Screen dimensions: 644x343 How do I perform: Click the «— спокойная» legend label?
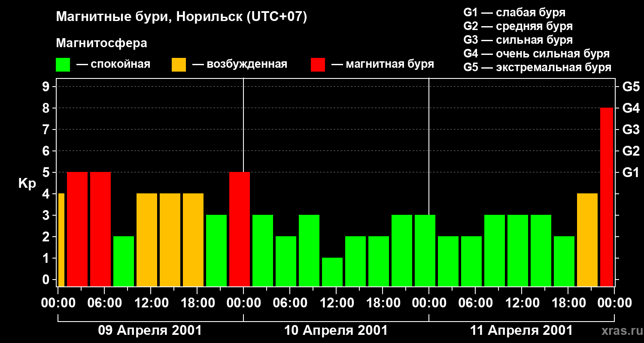(113, 64)
